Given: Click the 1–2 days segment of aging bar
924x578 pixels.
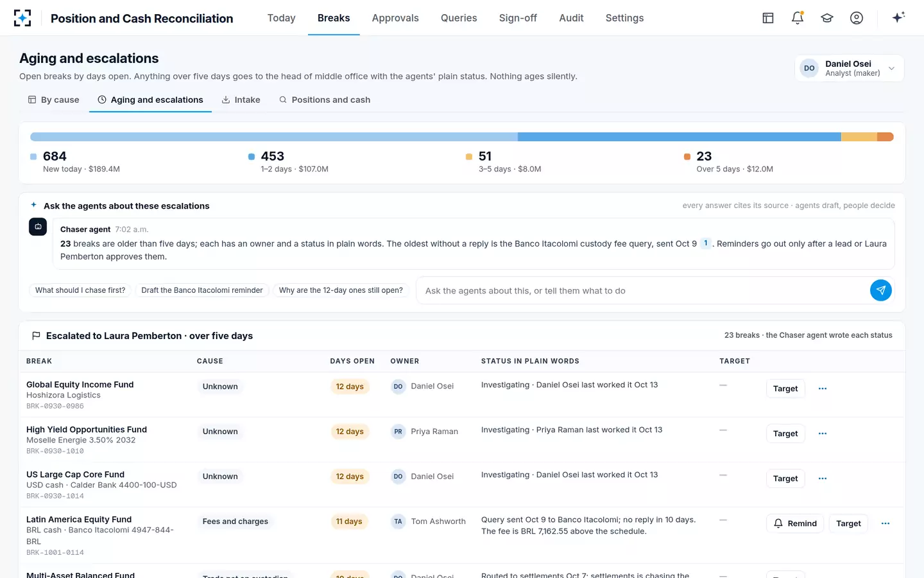Looking at the screenshot, I should click(x=679, y=137).
